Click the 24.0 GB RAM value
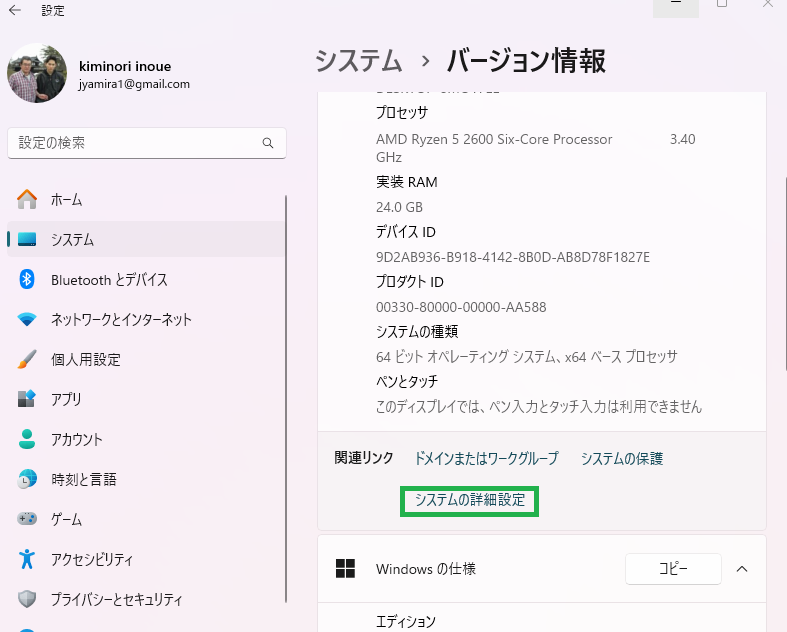 399,207
